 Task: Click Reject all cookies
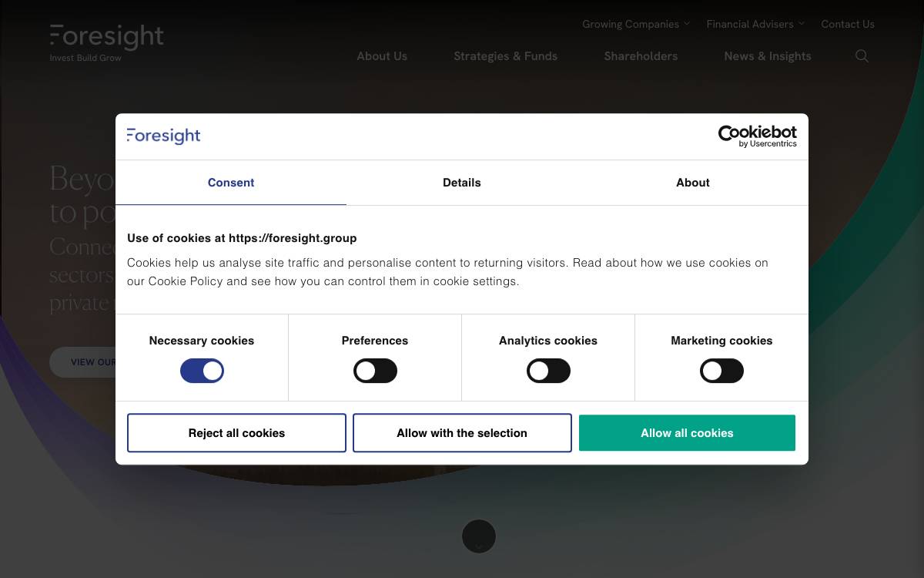click(236, 433)
